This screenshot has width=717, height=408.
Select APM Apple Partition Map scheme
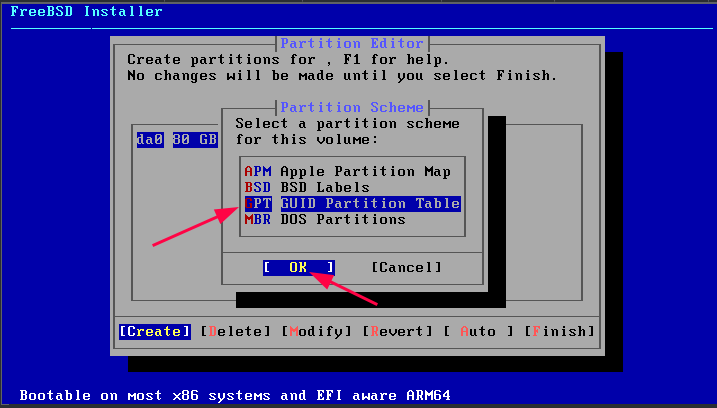(348, 172)
